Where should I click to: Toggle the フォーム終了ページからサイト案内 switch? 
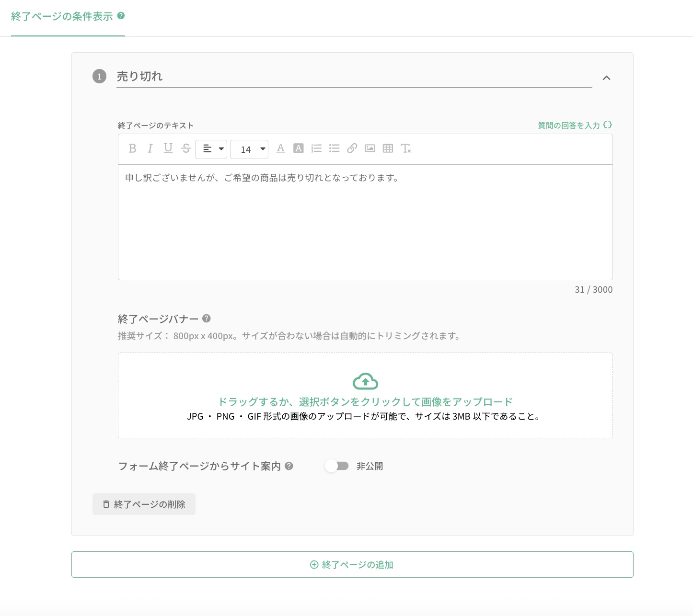pyautogui.click(x=336, y=466)
